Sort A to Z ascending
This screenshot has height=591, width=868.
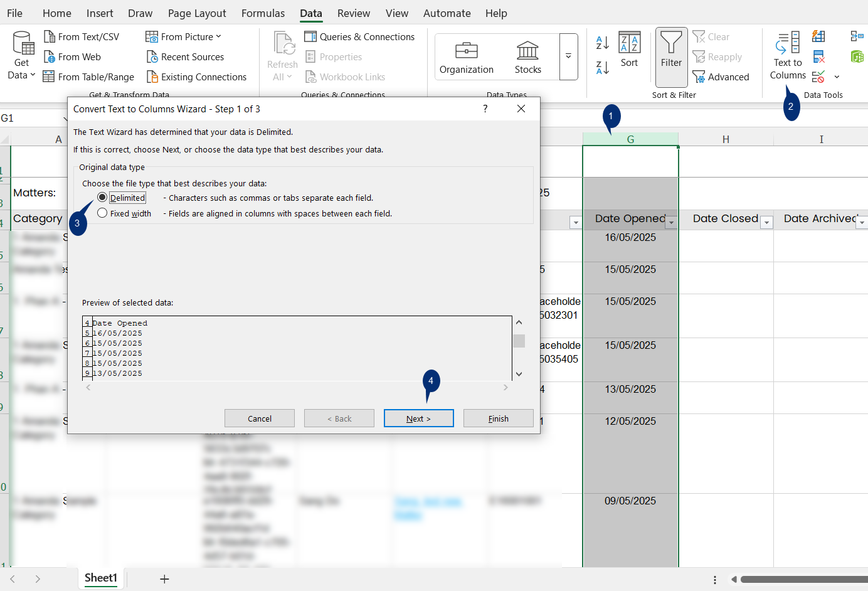tap(603, 43)
